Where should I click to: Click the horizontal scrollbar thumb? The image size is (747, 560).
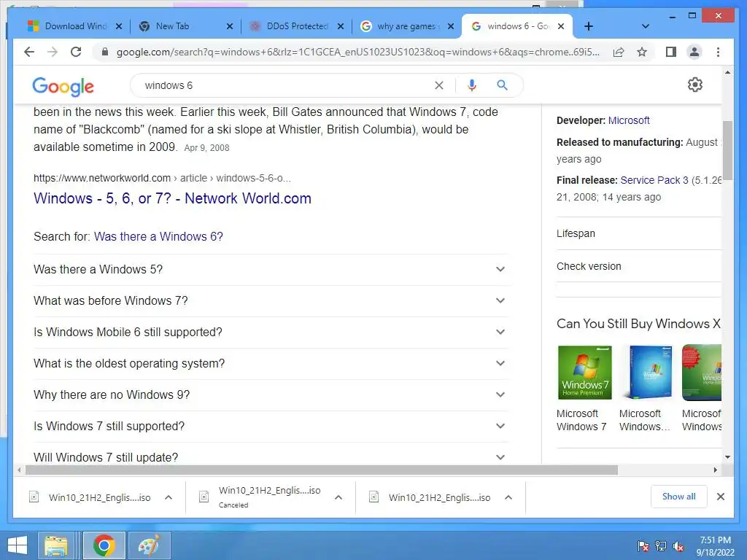pos(322,470)
